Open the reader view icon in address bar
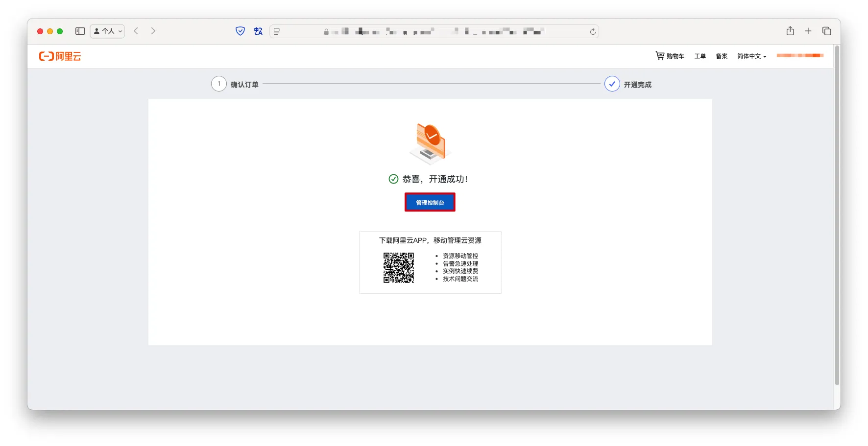This screenshot has width=868, height=446. (277, 31)
